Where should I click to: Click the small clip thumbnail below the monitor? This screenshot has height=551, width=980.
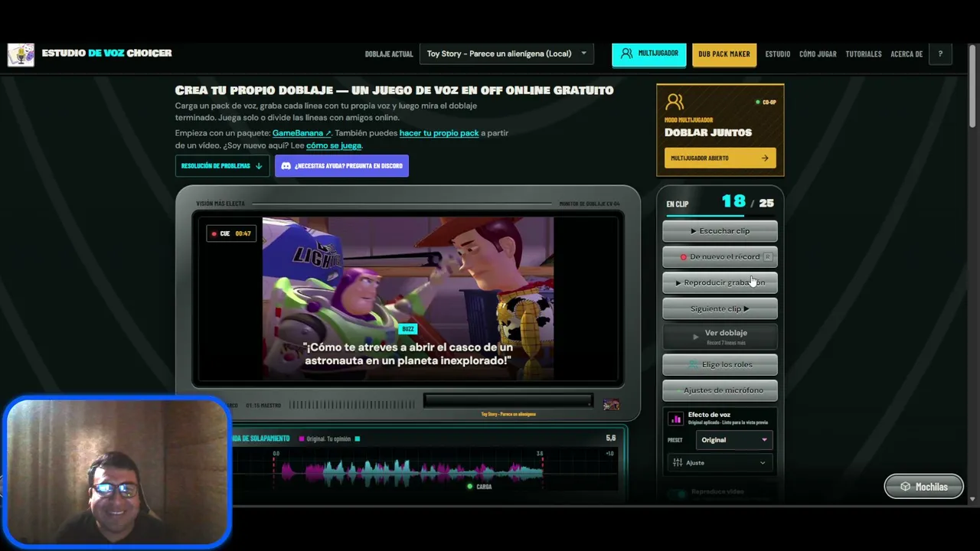pos(611,405)
